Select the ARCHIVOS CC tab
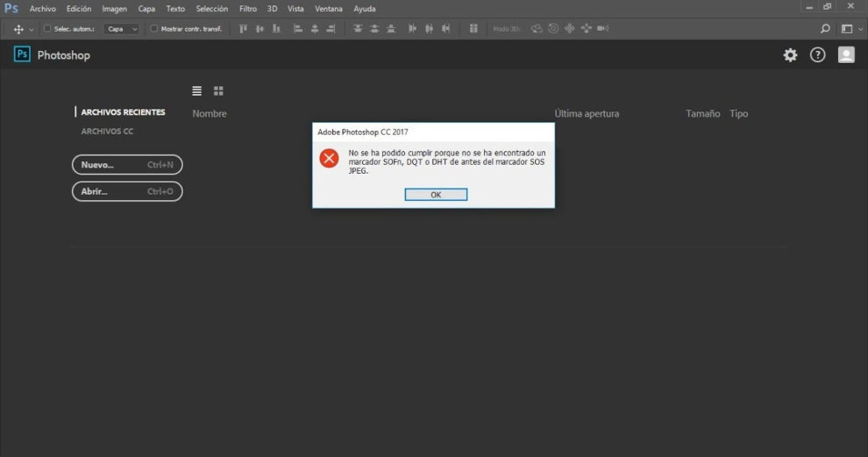The width and height of the screenshot is (868, 457). pyautogui.click(x=107, y=132)
